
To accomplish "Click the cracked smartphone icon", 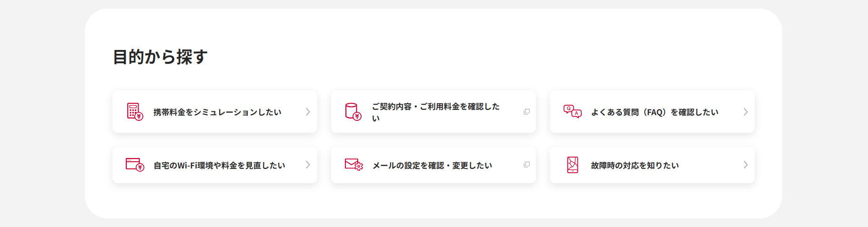I will tap(573, 165).
